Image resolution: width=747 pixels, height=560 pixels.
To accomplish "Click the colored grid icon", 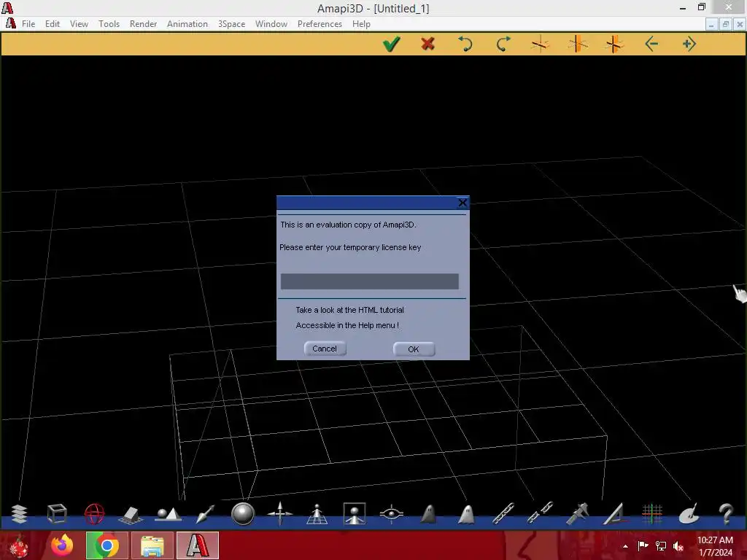I will tap(652, 514).
